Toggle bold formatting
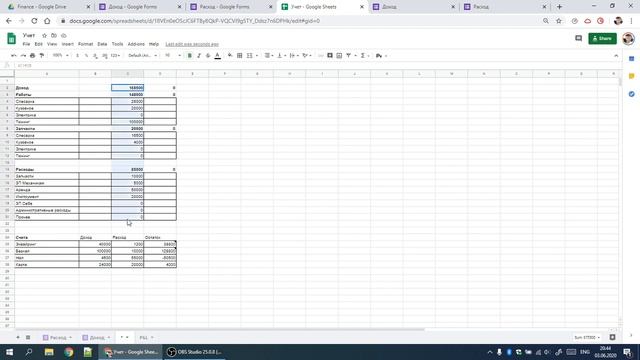Screen dimensions: 640x360 point(190,56)
